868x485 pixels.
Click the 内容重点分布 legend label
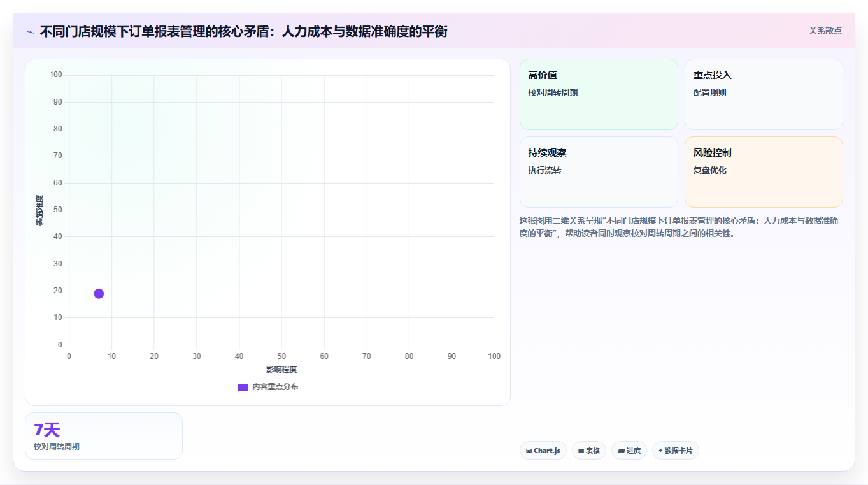pos(275,387)
